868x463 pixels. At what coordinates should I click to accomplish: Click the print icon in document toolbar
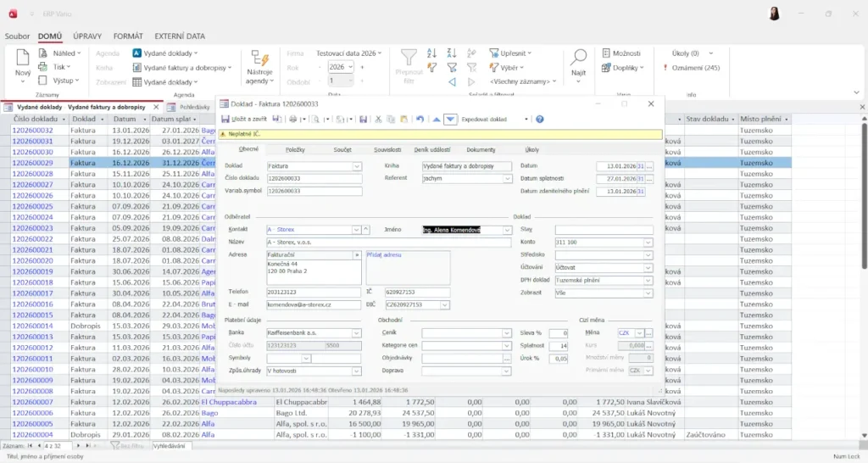[292, 120]
